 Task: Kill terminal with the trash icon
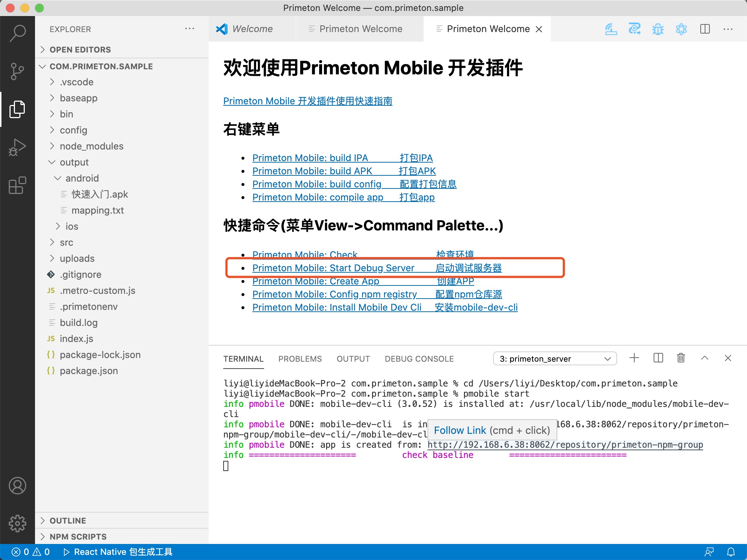[x=681, y=358]
